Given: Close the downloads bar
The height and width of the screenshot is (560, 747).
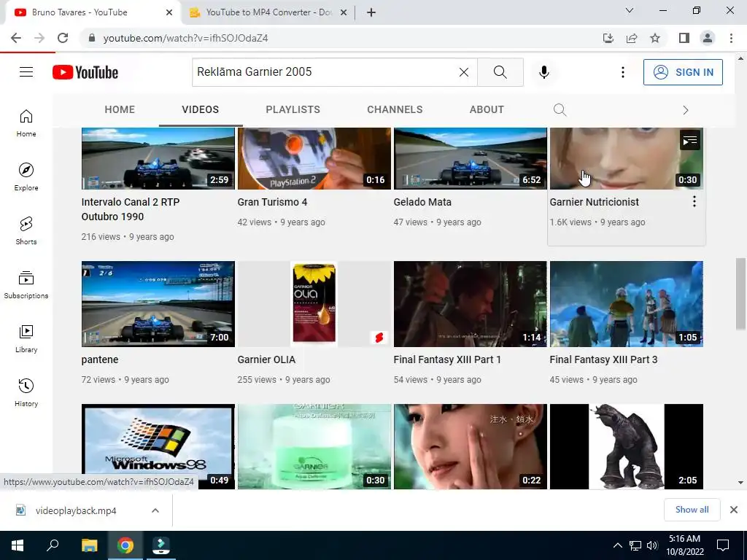Looking at the screenshot, I should click(x=734, y=510).
